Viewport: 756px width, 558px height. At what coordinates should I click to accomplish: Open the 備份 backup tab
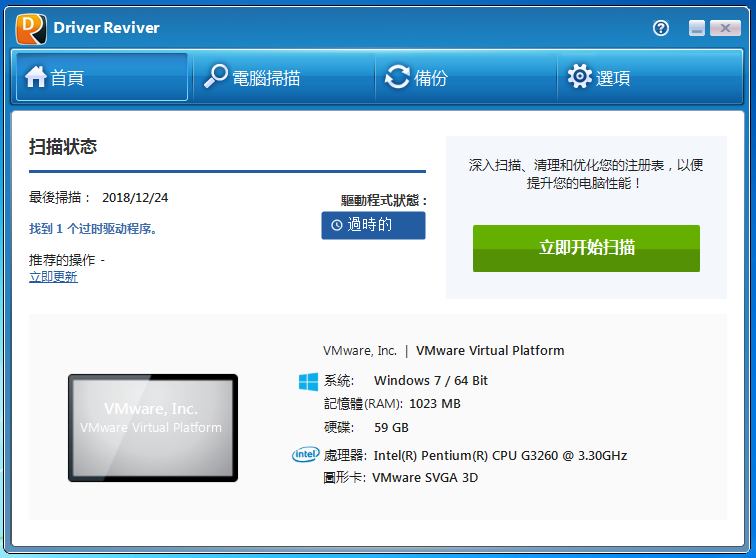[466, 77]
